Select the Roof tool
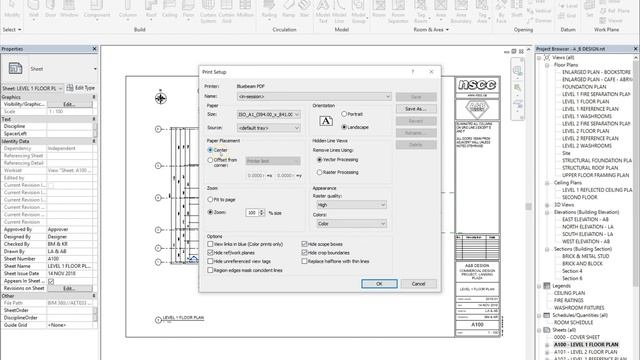 point(151,9)
